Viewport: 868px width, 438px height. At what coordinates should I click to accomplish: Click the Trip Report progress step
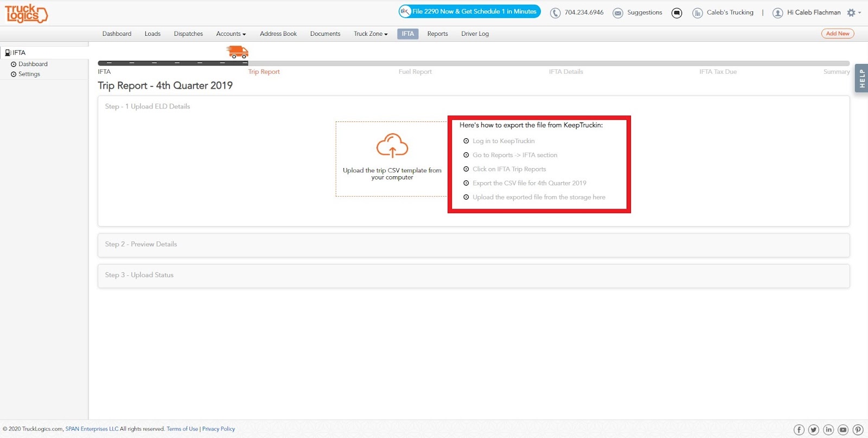(x=264, y=72)
